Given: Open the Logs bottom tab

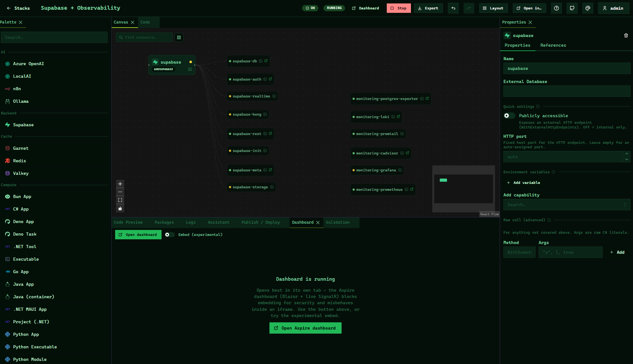Looking at the screenshot, I should tap(191, 222).
